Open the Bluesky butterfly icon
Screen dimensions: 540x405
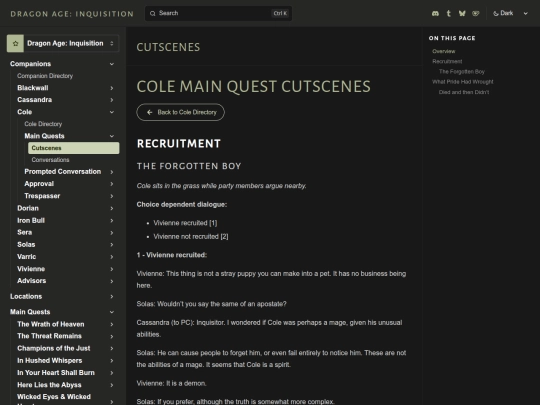[x=462, y=13]
